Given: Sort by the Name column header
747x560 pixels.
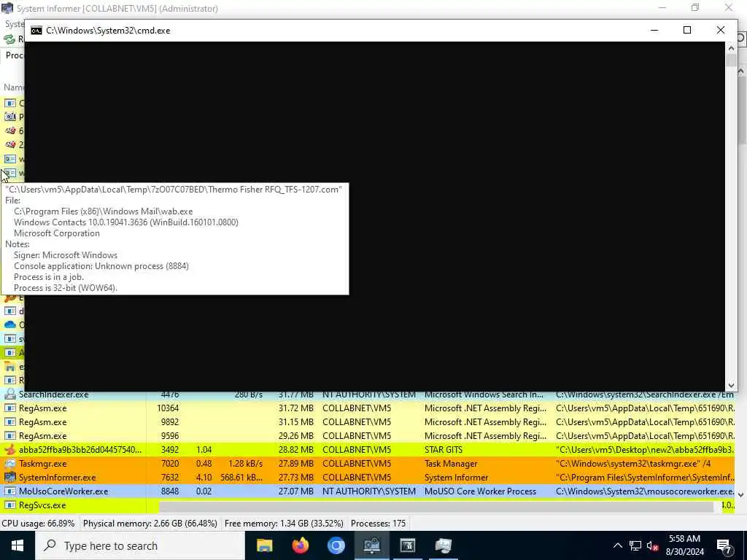Looking at the screenshot, I should 14,87.
